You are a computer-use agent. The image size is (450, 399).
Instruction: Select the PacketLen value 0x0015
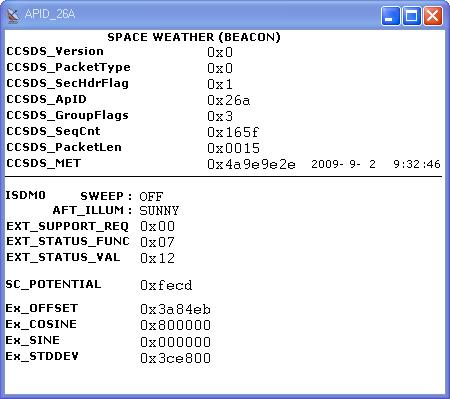(233, 148)
